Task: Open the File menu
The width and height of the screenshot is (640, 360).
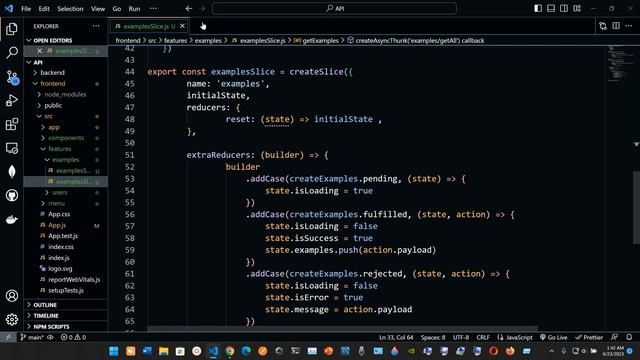Action: (x=26, y=9)
